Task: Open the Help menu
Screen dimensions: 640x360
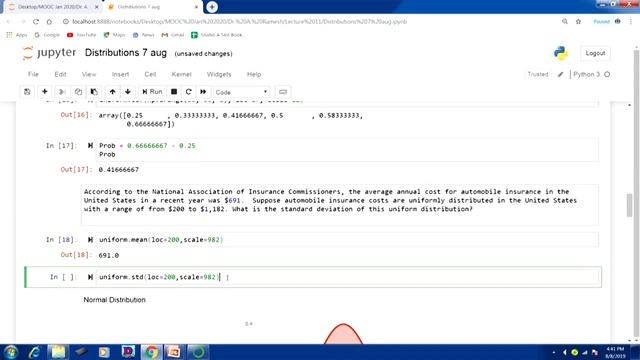Action: click(x=254, y=74)
